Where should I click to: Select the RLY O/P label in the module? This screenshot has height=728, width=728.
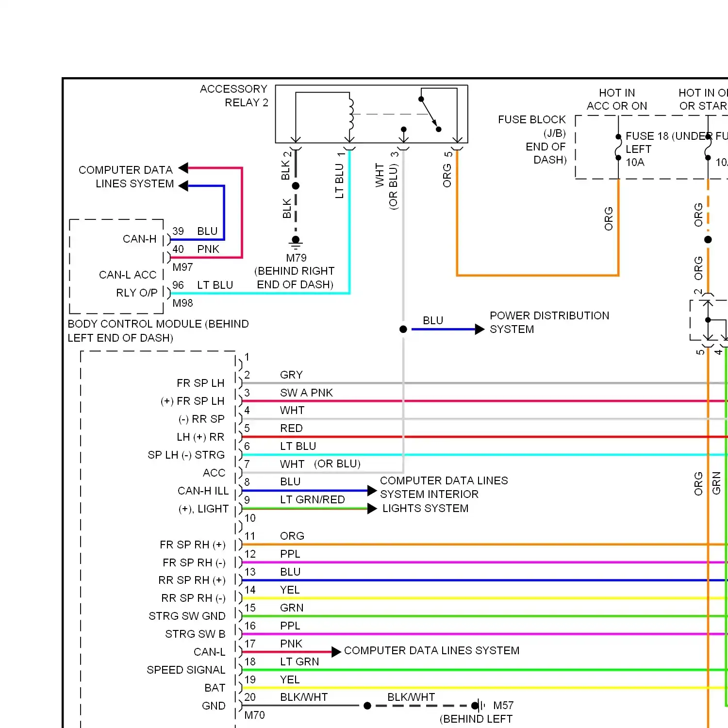(137, 293)
